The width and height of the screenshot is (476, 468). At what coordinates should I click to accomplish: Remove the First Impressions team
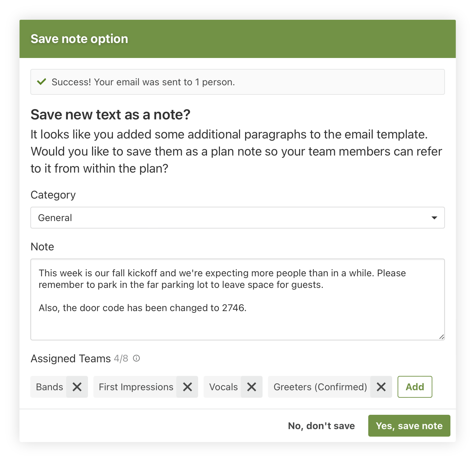188,387
